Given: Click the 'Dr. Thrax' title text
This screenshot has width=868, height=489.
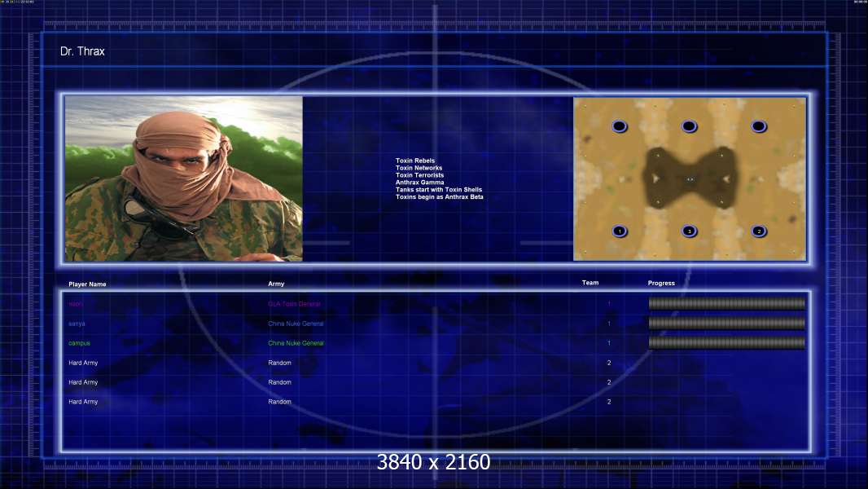Looking at the screenshot, I should [x=82, y=51].
